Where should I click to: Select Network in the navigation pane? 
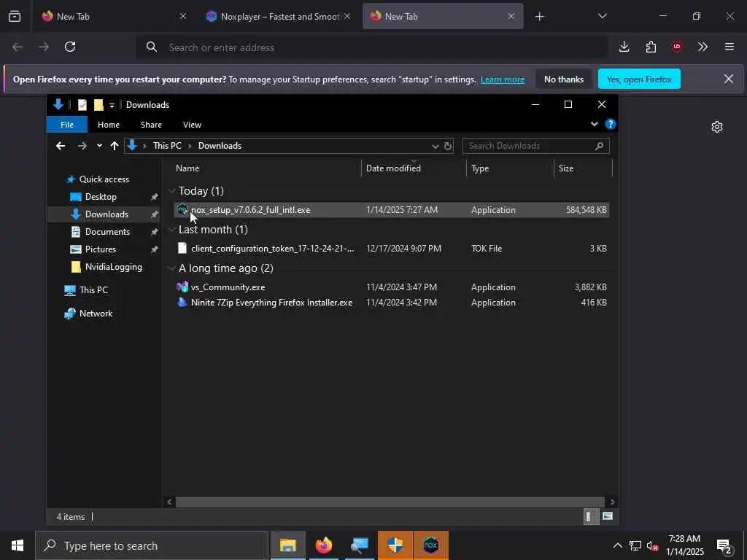(96, 314)
